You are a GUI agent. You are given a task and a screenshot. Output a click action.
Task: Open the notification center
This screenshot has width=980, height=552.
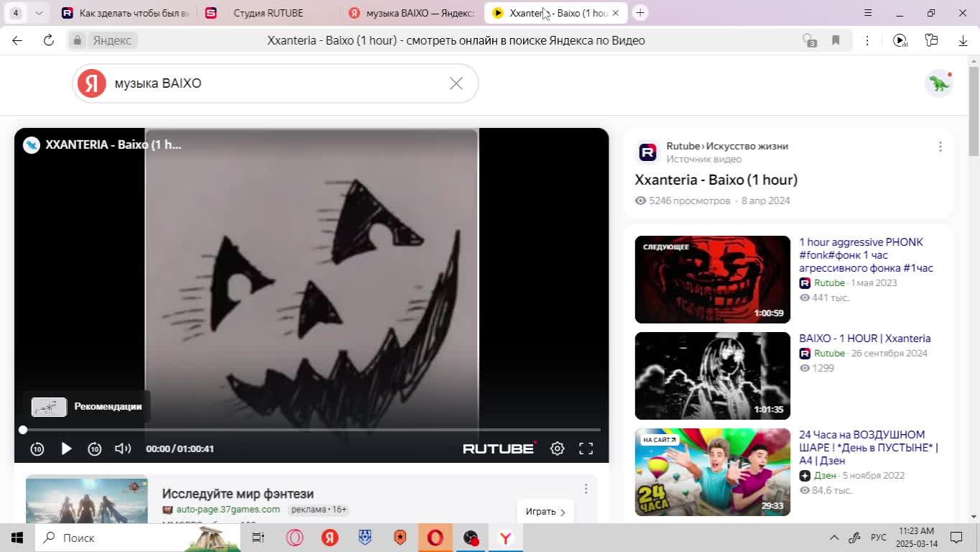956,538
